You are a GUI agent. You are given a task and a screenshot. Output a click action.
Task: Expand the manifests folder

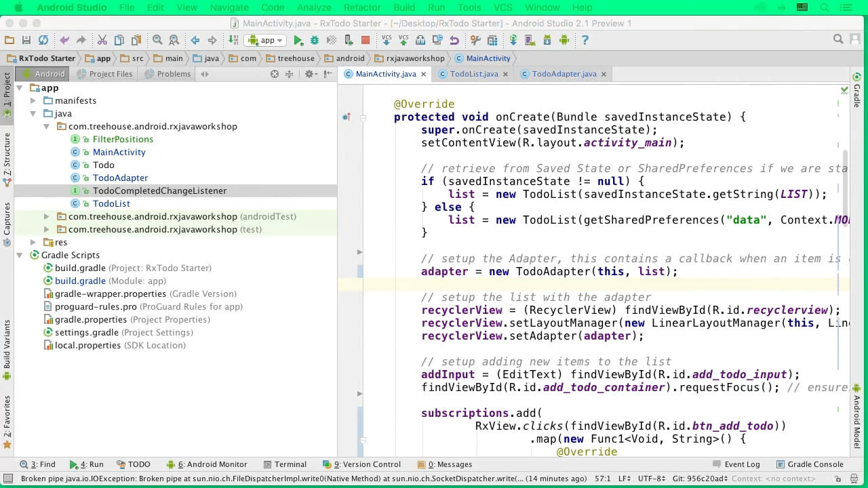pos(33,100)
